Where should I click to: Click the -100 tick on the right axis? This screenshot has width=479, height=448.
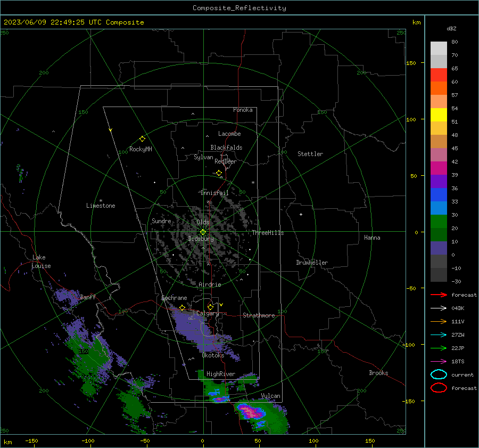409,345
